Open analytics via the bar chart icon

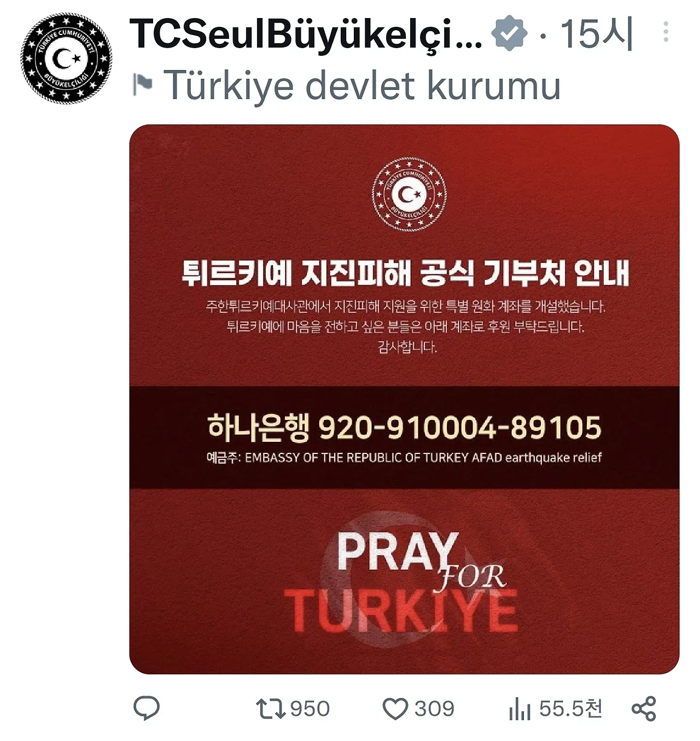520,709
